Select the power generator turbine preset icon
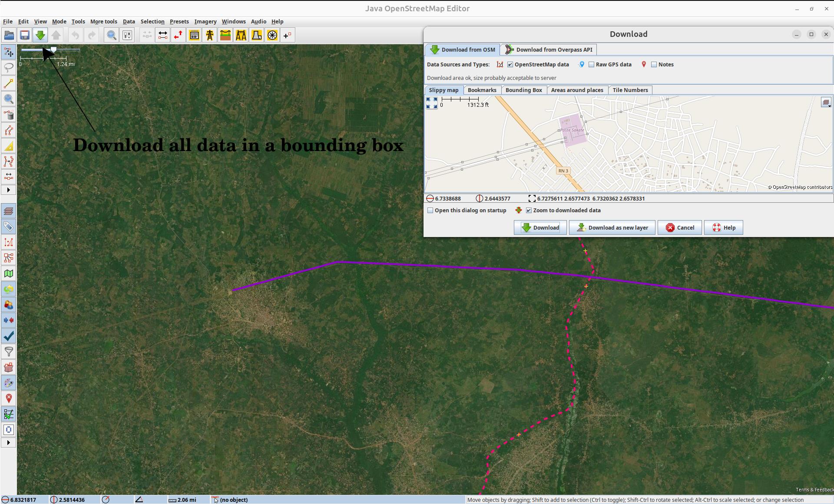The height and width of the screenshot is (504, 834). coord(272,35)
